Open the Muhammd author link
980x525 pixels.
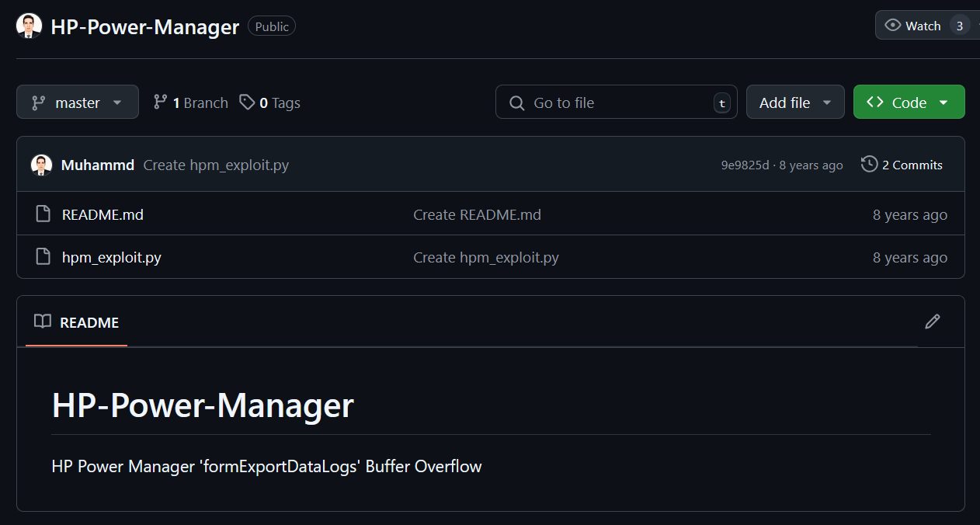(x=98, y=165)
